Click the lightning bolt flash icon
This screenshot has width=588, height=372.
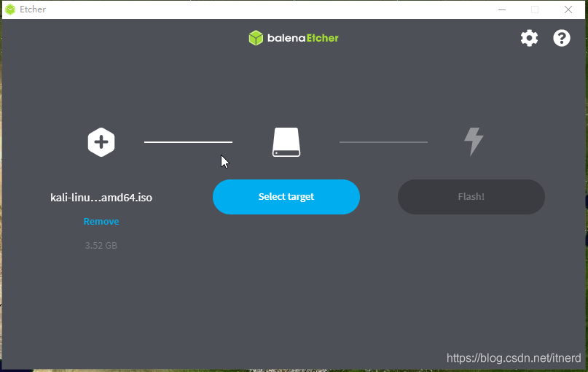tap(474, 142)
